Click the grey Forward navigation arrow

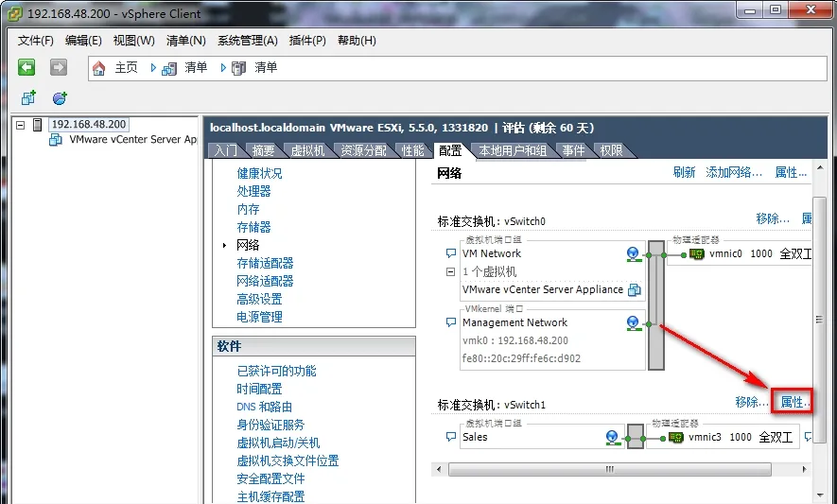point(59,67)
